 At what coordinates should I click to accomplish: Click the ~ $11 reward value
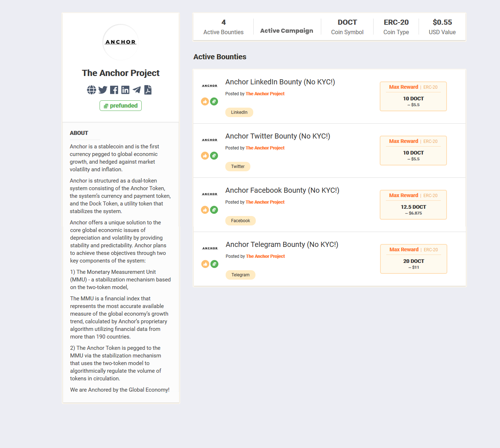(414, 267)
